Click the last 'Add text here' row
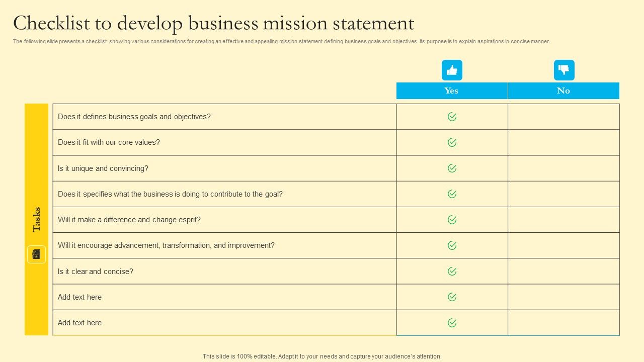The image size is (644, 362). (79, 323)
